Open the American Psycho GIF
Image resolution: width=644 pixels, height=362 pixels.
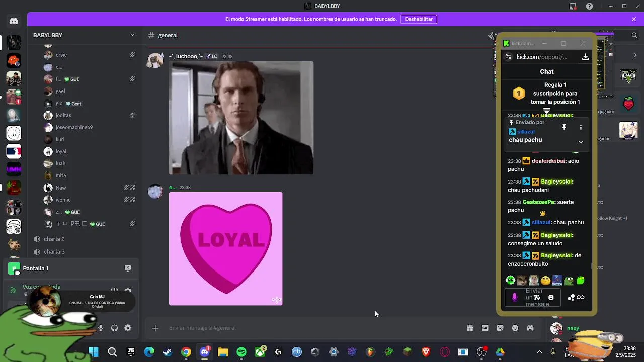click(241, 118)
